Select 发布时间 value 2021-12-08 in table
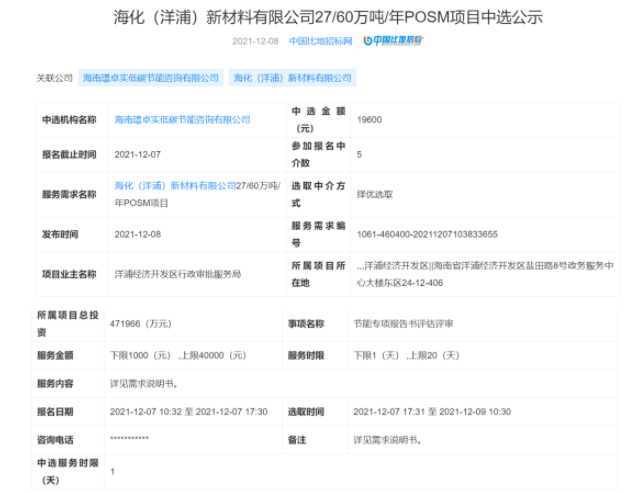The height and width of the screenshot is (494, 628). pos(137,234)
